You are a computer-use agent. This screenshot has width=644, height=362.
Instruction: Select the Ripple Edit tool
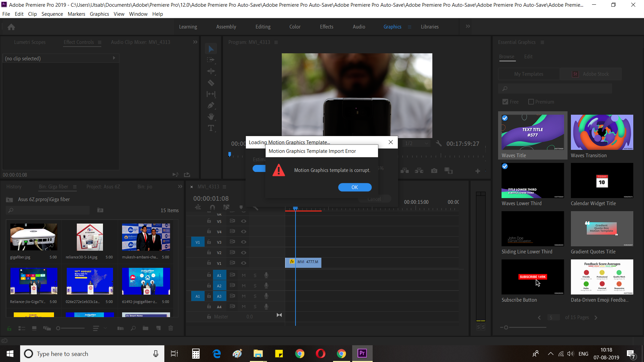tap(211, 71)
